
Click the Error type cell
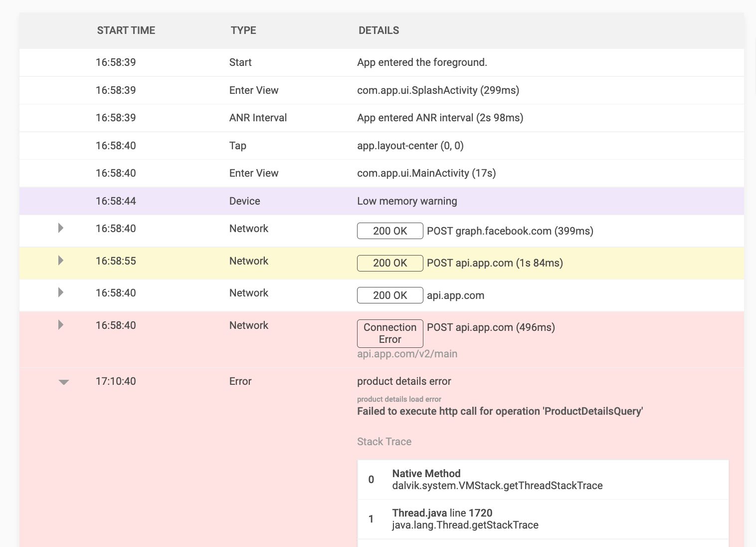(x=240, y=381)
